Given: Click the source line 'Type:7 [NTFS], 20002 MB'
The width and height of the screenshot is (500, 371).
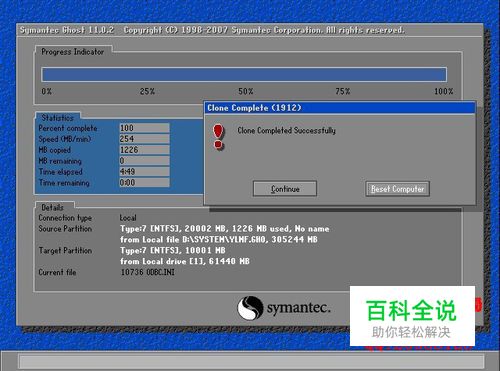Looking at the screenshot, I should point(225,229).
